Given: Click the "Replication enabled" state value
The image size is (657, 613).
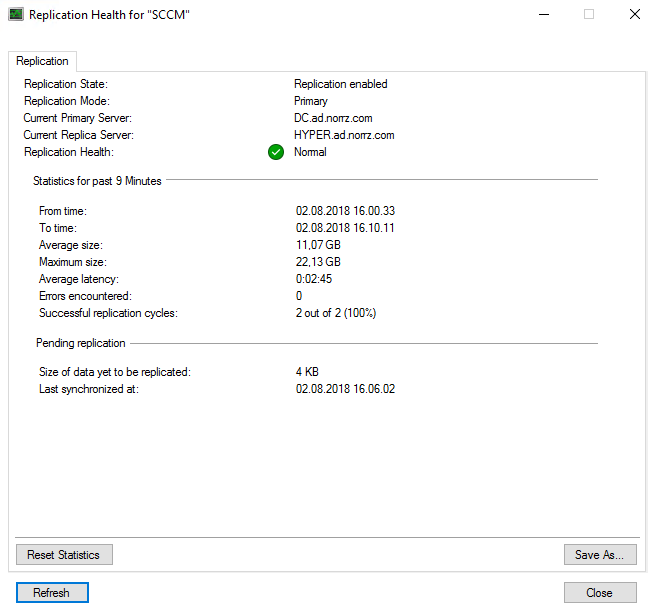Looking at the screenshot, I should click(340, 84).
